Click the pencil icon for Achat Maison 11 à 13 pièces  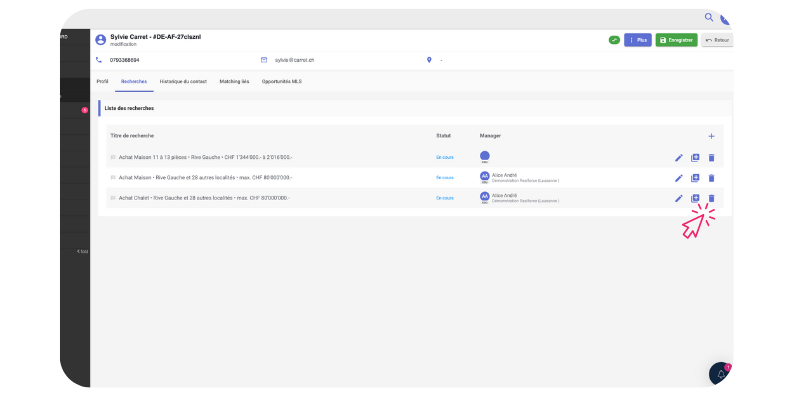(679, 157)
